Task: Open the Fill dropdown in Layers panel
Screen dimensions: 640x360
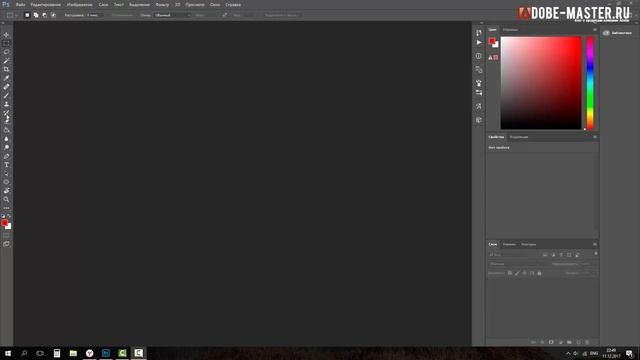Action: coord(588,273)
